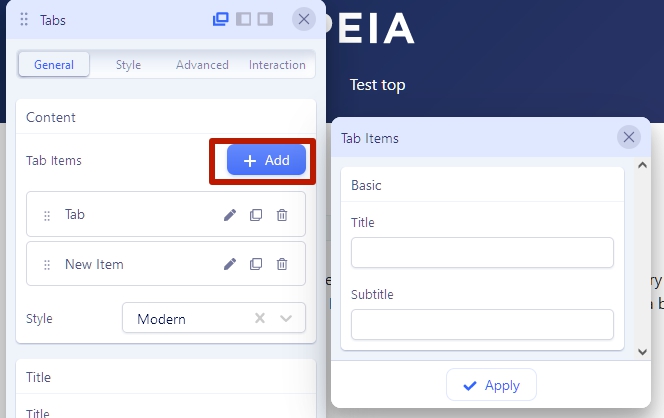Image resolution: width=664 pixels, height=418 pixels.
Task: Focus the Subtitle text field
Action: [x=482, y=325]
